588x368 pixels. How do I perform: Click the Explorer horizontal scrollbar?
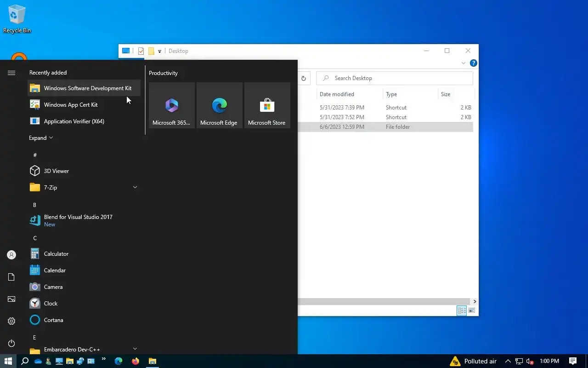(x=384, y=301)
